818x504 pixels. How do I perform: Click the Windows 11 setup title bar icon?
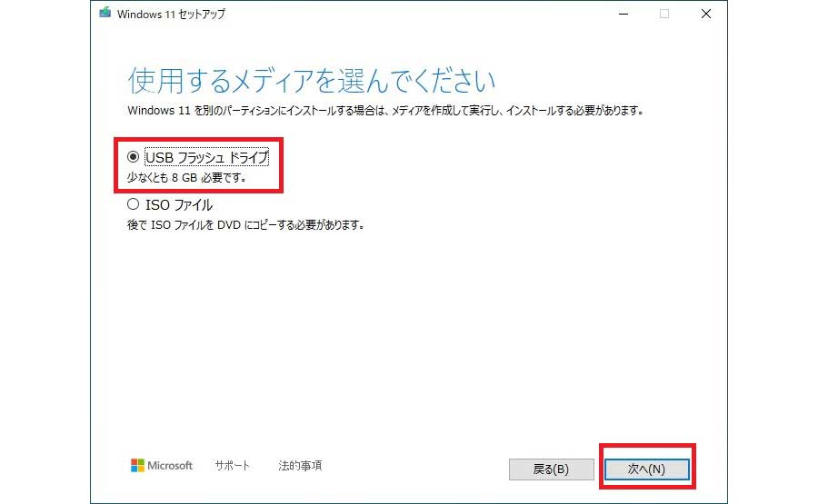[x=105, y=13]
